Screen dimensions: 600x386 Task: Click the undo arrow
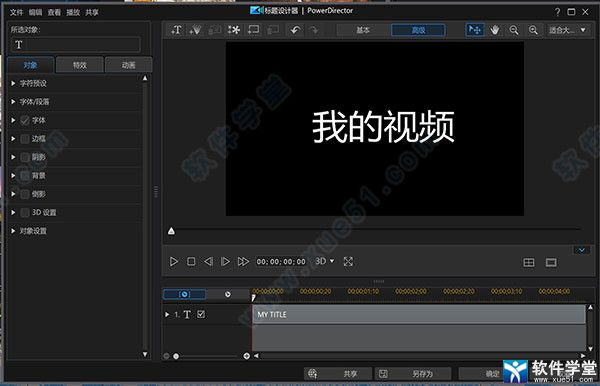pyautogui.click(x=295, y=30)
